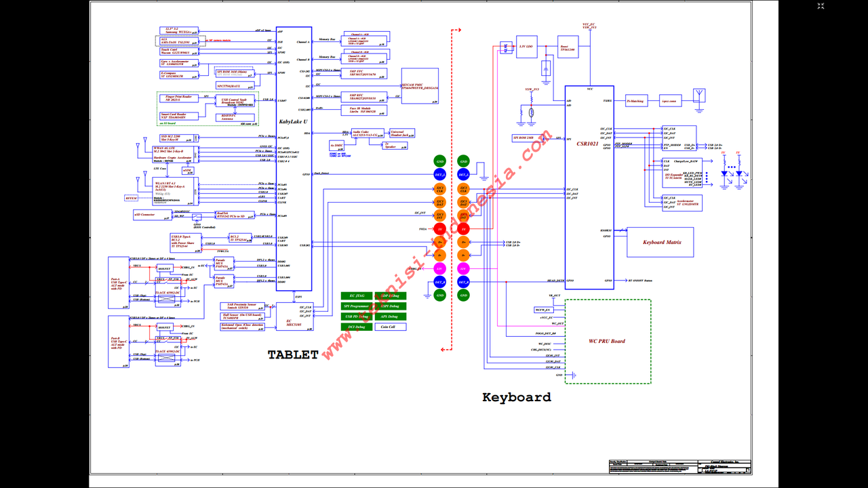Click the TABLET section heading
Image resolution: width=868 pixels, height=488 pixels.
click(292, 354)
